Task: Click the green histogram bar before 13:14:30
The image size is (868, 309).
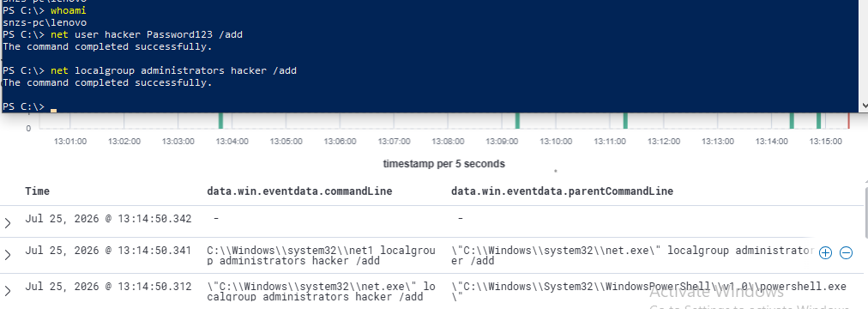Action: click(792, 121)
